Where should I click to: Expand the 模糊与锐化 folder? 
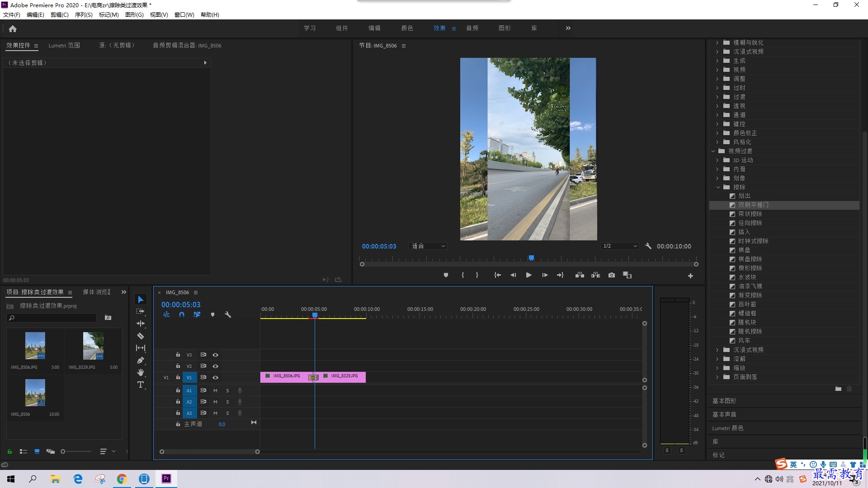coord(717,43)
